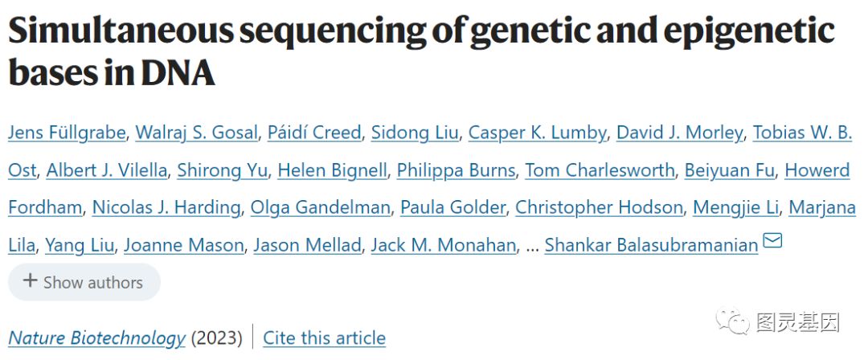The image size is (868, 360).
Task: Click the email envelope icon after Balasubramanian
Action: click(x=772, y=240)
